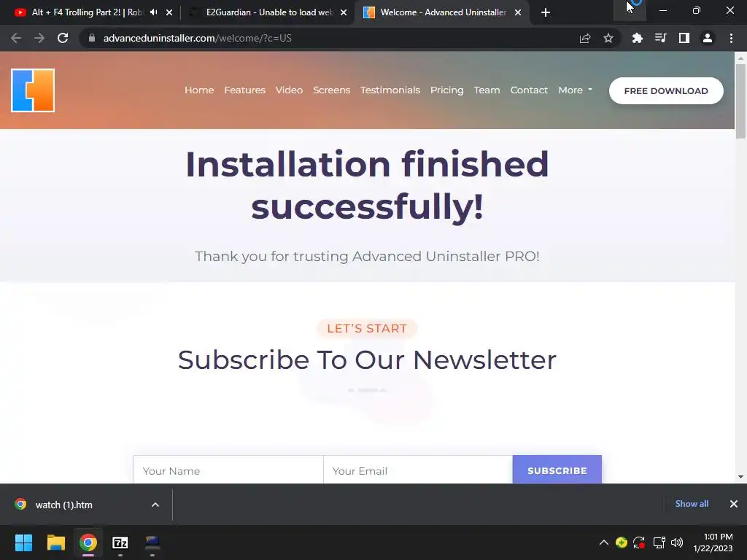Close the downloads bar

[x=734, y=504]
